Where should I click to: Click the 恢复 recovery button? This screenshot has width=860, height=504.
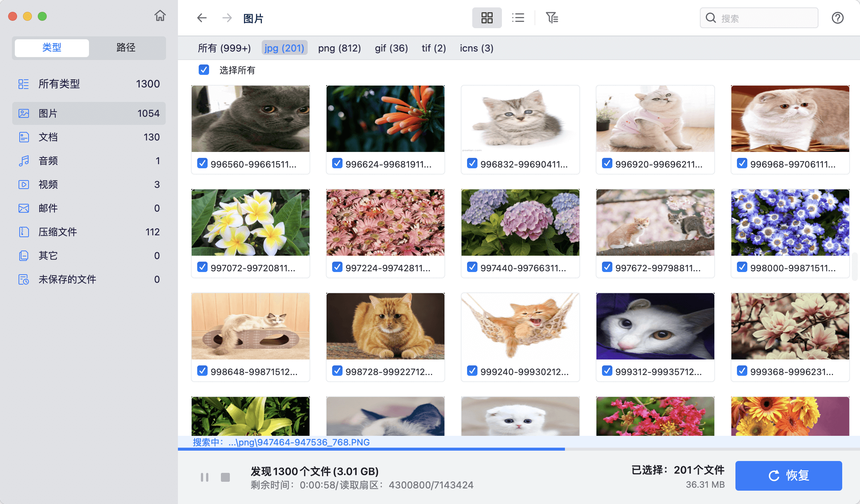click(788, 475)
